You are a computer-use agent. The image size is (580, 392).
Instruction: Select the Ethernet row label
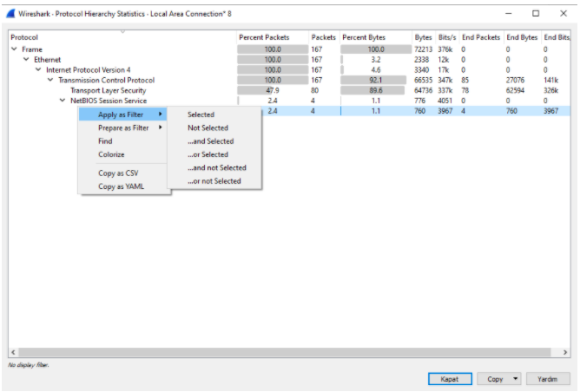click(48, 60)
